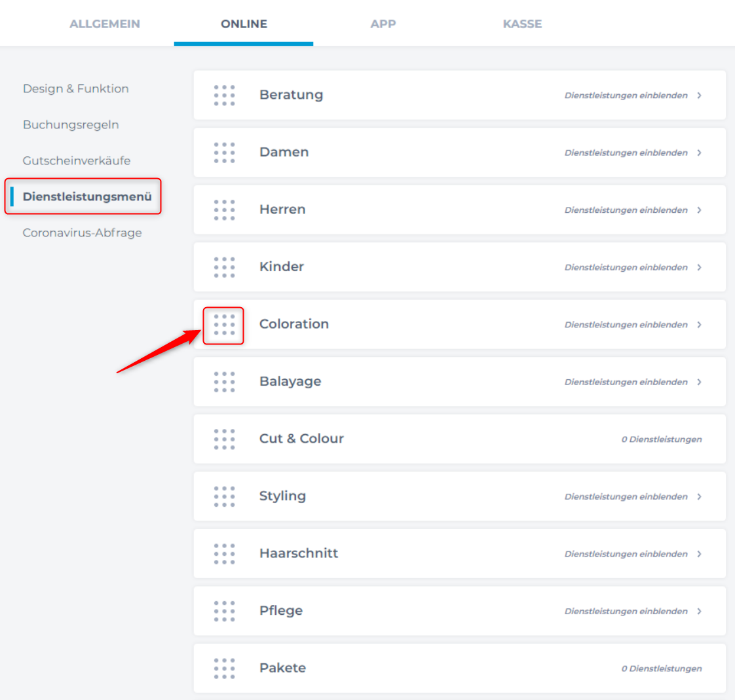The height and width of the screenshot is (700, 735).
Task: Open Gutscheinverkäufe sidebar entry
Action: [77, 160]
